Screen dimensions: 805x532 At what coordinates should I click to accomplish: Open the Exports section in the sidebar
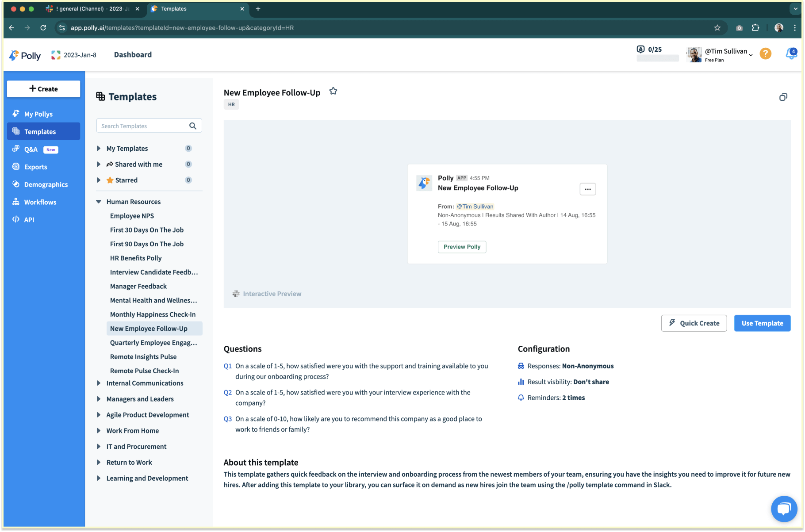35,167
